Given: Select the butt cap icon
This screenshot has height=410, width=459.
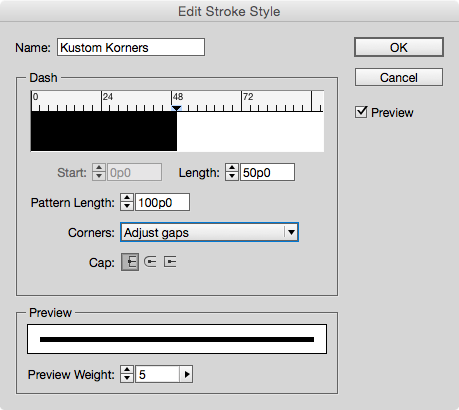Looking at the screenshot, I should [130, 262].
